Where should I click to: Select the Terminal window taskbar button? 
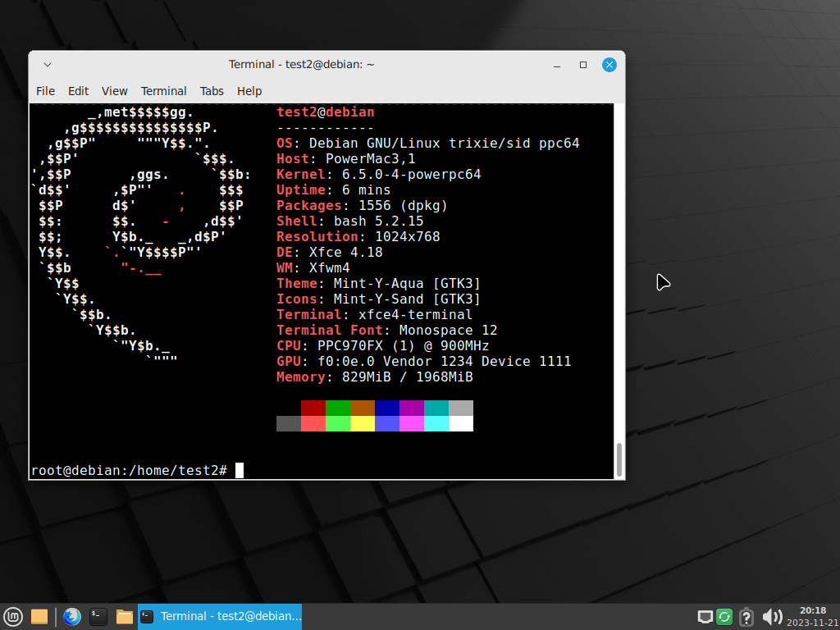[220, 616]
